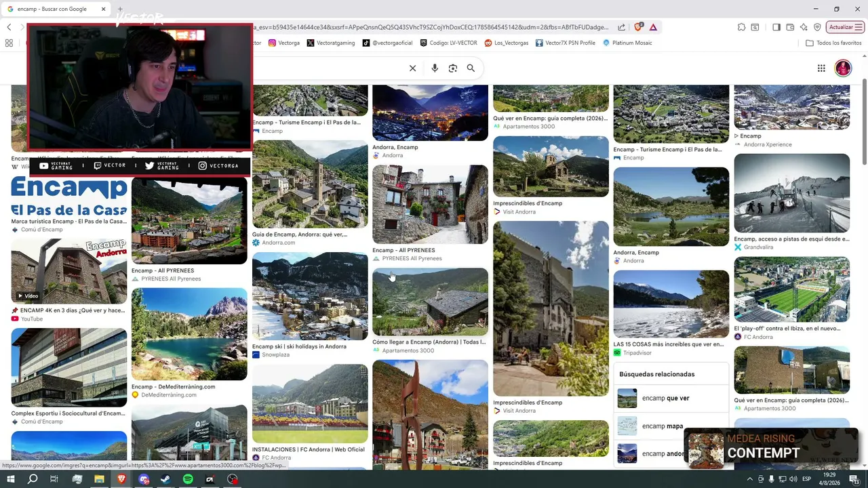Open the 'Encamp ski | ski holidays' image
The height and width of the screenshot is (488, 868).
point(310,296)
